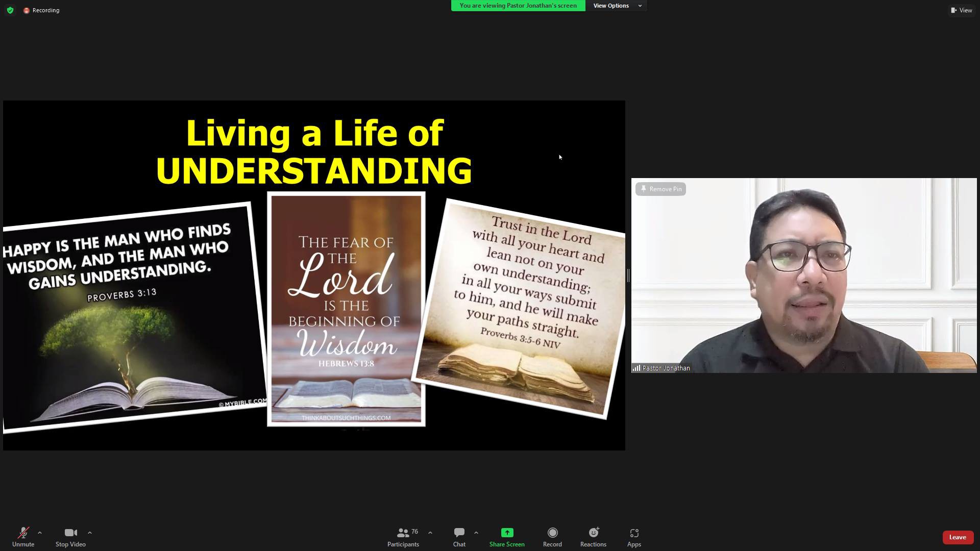Open video options arrow next to Stop Video
This screenshot has height=551, width=980.
[90, 533]
